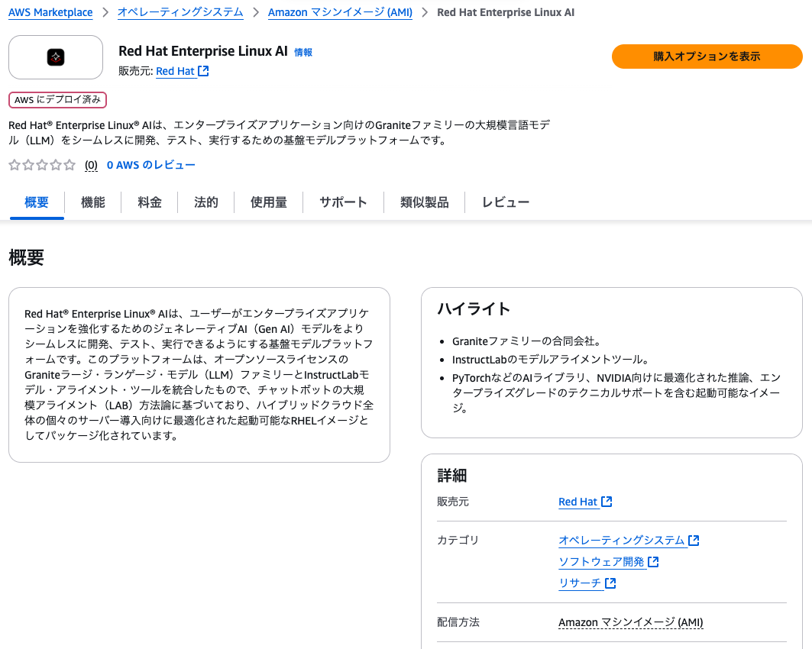Open the レビュー tab
This screenshot has height=649, width=812.
pos(506,202)
